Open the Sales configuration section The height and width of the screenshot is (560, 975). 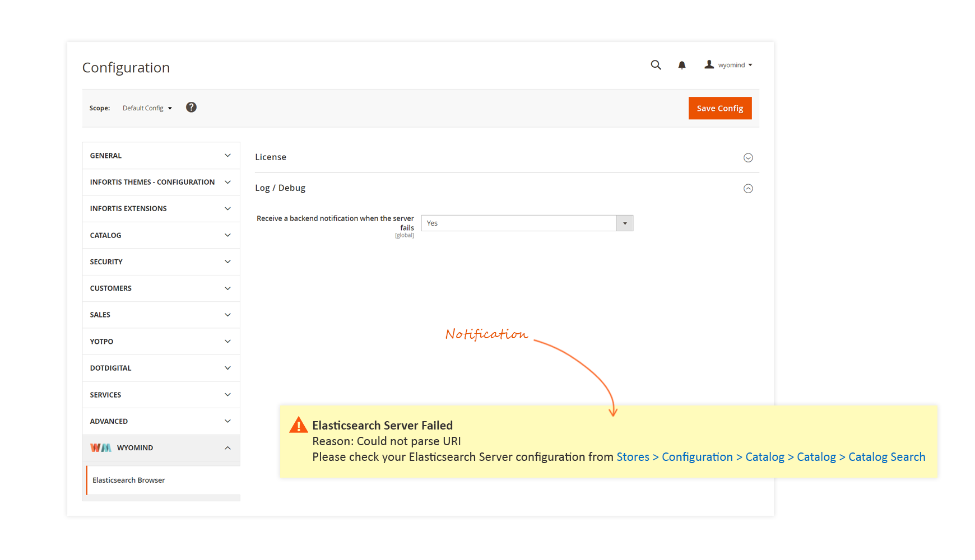(x=161, y=315)
